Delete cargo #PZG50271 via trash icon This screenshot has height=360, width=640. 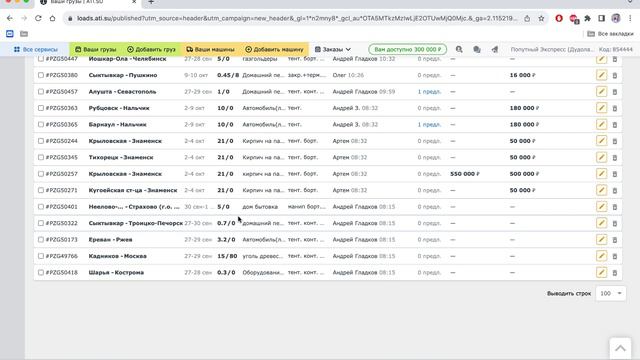[x=615, y=191]
